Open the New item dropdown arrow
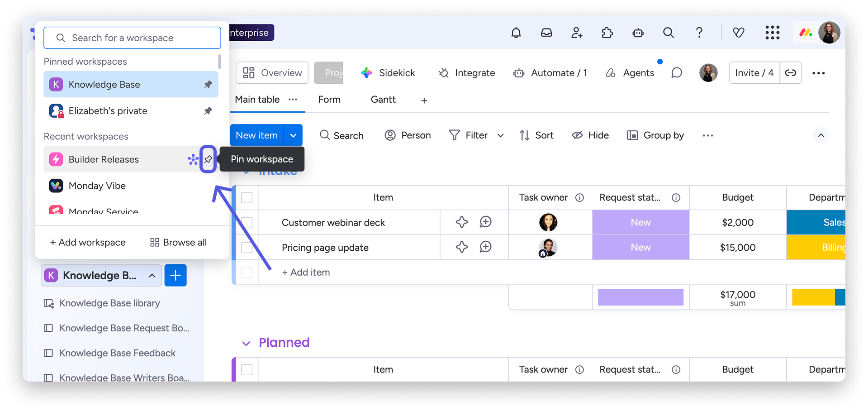The width and height of the screenshot is (868, 411). (x=293, y=135)
